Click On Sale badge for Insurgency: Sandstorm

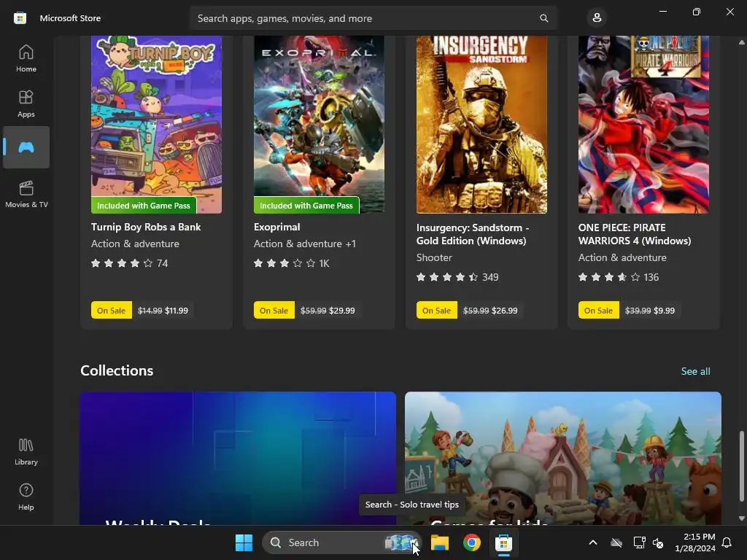coord(436,310)
